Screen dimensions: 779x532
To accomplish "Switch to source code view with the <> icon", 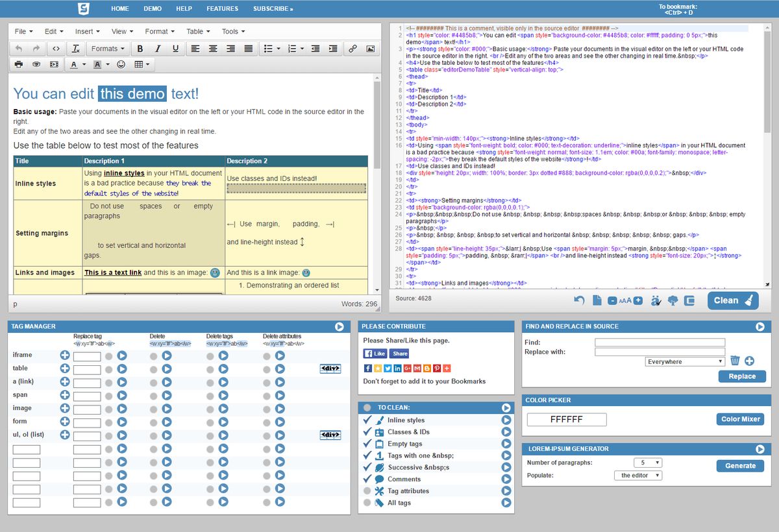I will click(x=55, y=49).
